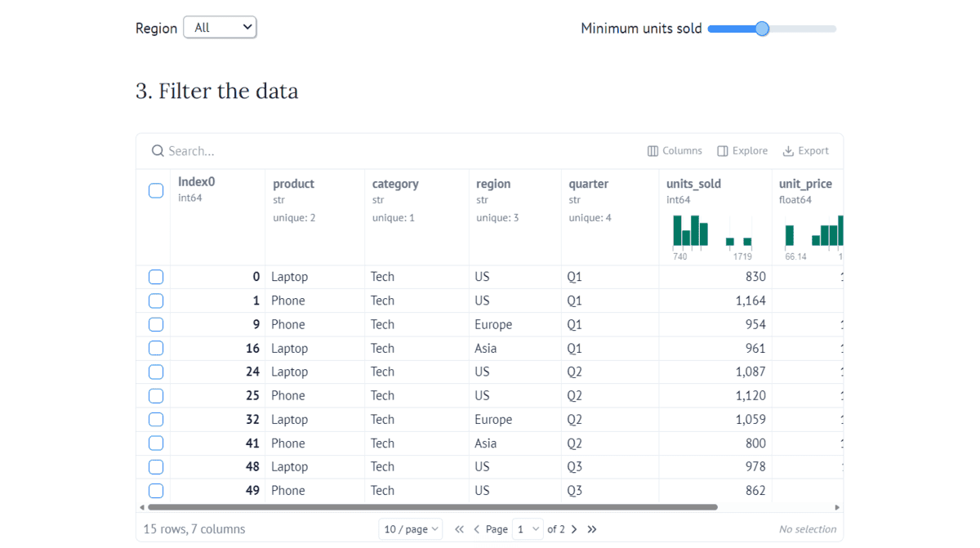980x548 pixels.
Task: Go to the next page arrow
Action: pyautogui.click(x=574, y=529)
